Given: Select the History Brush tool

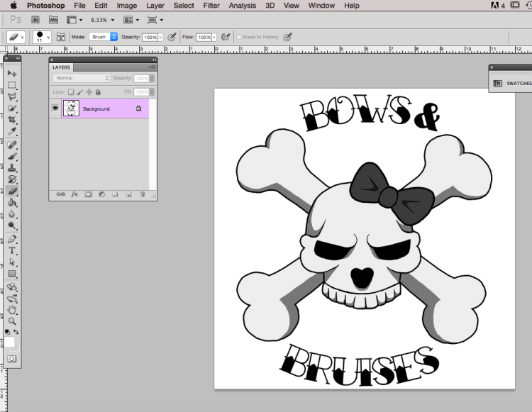Looking at the screenshot, I should (12, 179).
